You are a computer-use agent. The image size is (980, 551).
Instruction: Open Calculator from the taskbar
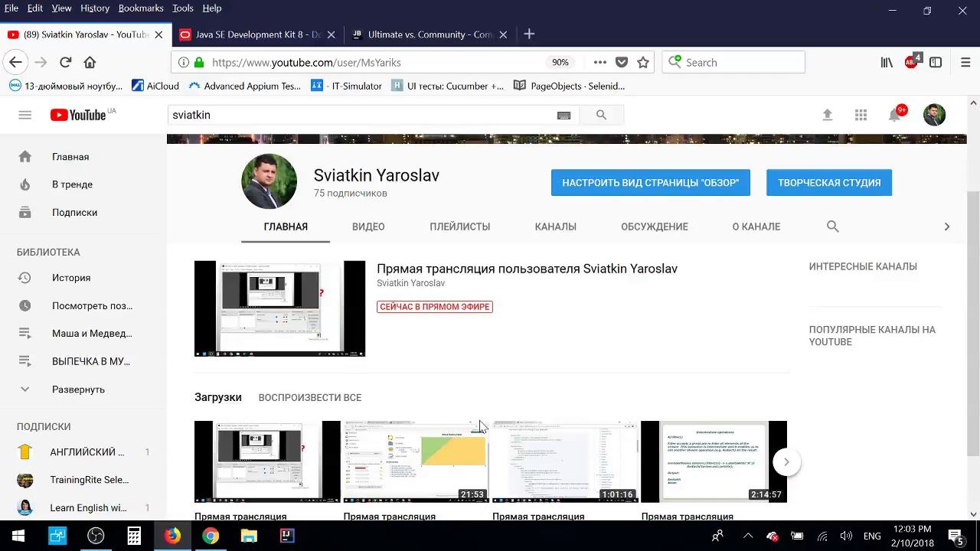[x=134, y=536]
